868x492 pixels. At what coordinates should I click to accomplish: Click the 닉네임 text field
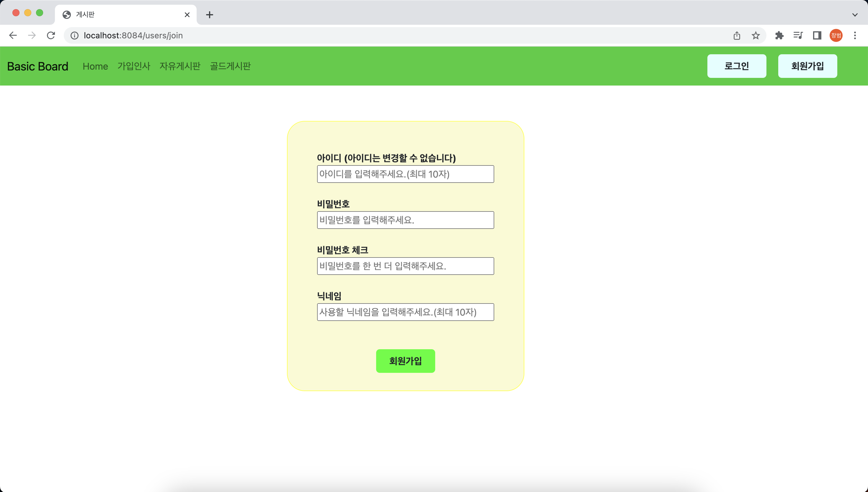coord(405,312)
